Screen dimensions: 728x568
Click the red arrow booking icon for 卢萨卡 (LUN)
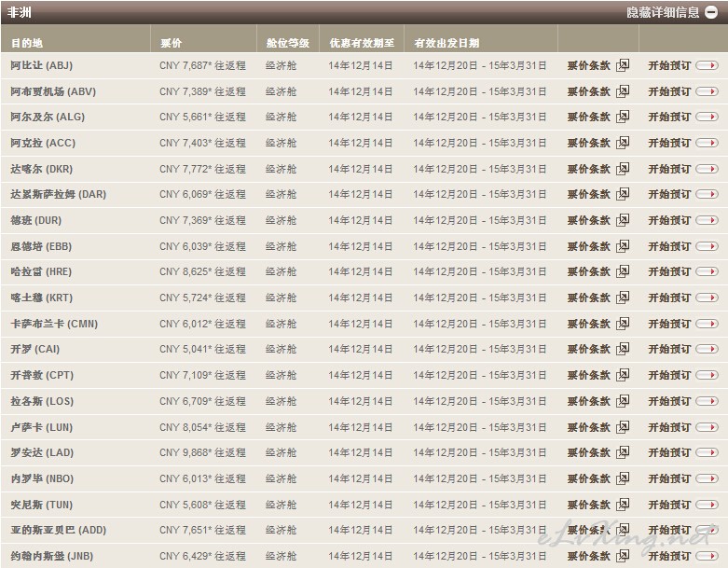[707, 427]
